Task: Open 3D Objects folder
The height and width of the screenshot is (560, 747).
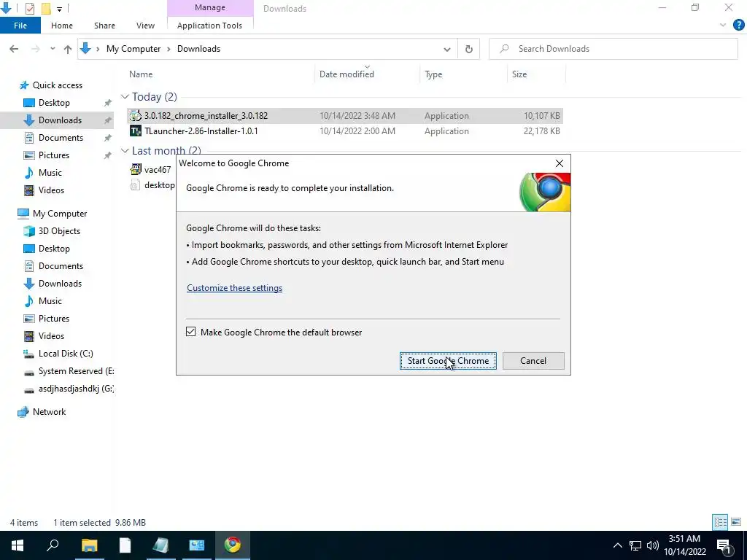Action: 59,231
